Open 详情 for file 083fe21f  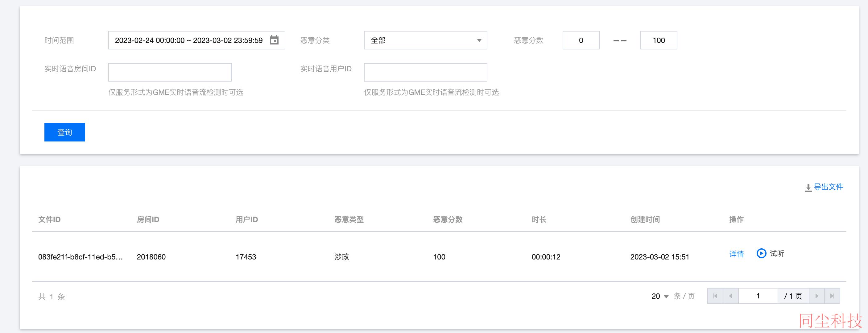click(x=736, y=254)
